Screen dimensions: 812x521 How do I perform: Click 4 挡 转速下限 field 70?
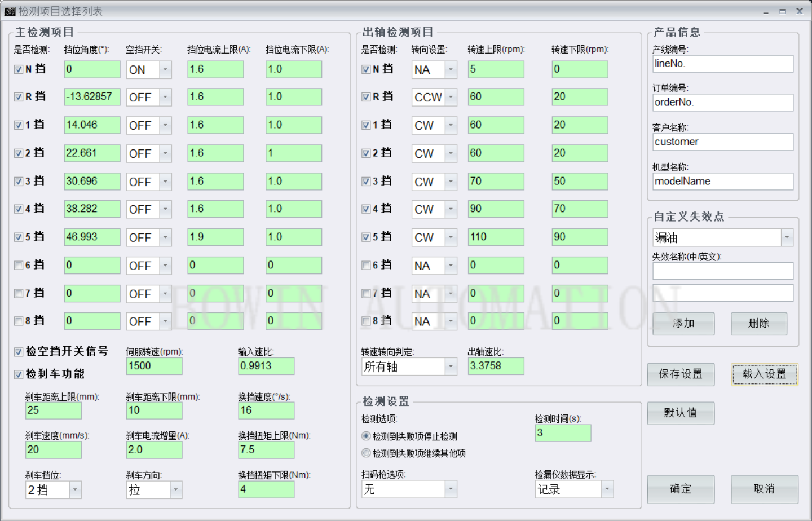(580, 209)
